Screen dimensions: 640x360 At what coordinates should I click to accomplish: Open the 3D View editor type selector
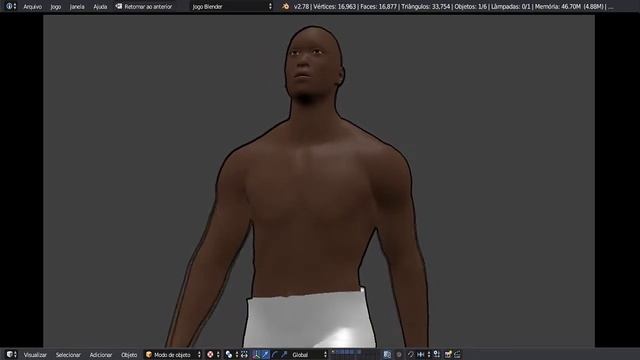pos(11,354)
